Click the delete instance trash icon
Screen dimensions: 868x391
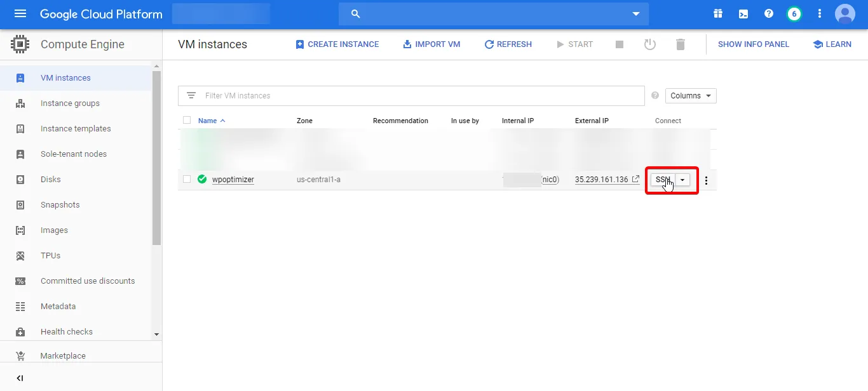[681, 44]
